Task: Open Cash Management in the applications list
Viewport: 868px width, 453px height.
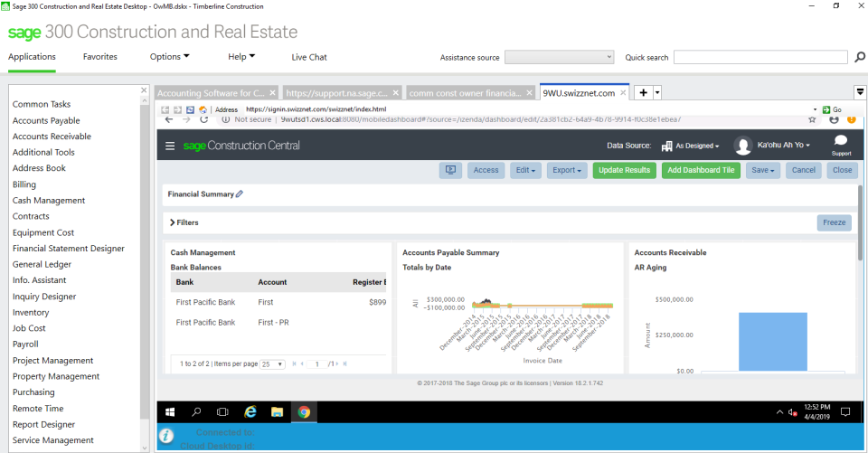Action: click(49, 200)
